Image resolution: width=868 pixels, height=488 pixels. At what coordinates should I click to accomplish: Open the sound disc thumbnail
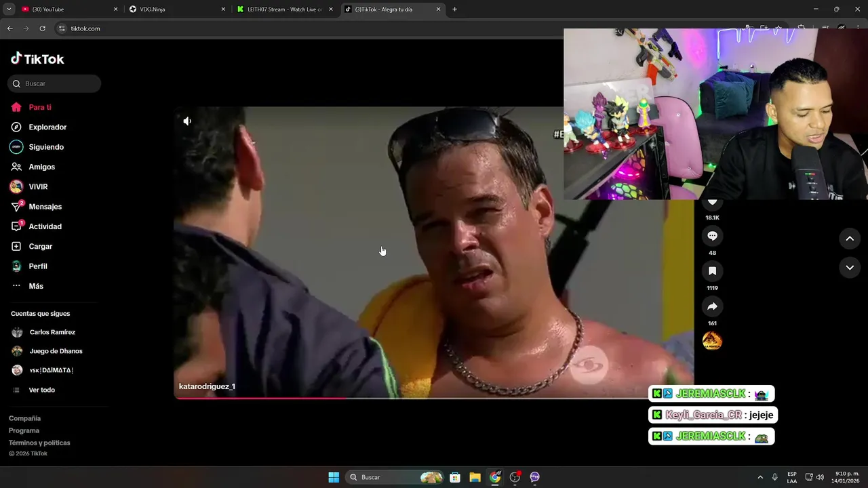tap(712, 341)
